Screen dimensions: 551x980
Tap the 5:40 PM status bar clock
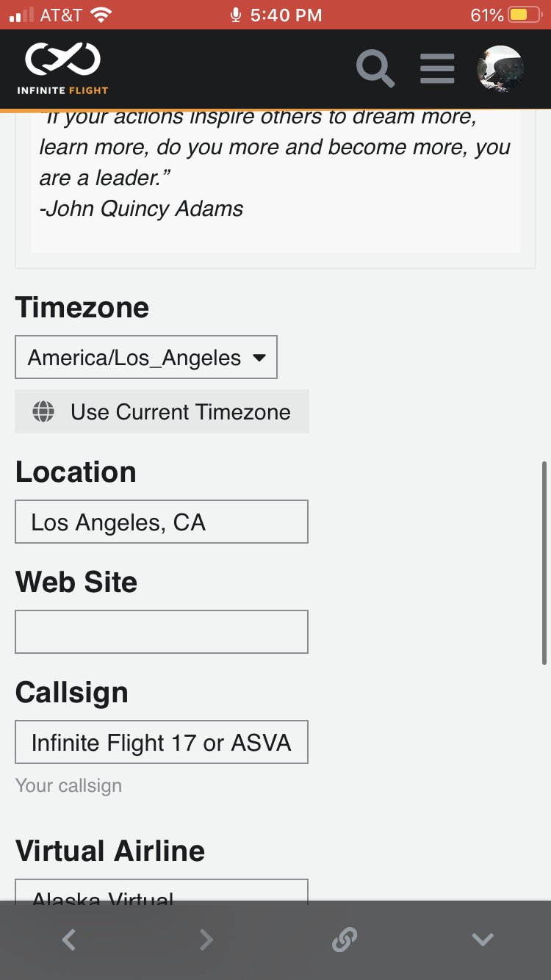pos(287,15)
